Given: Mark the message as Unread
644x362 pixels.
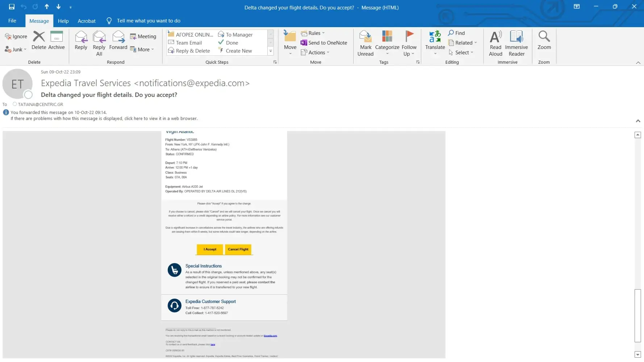Looking at the screenshot, I should coord(365,43).
